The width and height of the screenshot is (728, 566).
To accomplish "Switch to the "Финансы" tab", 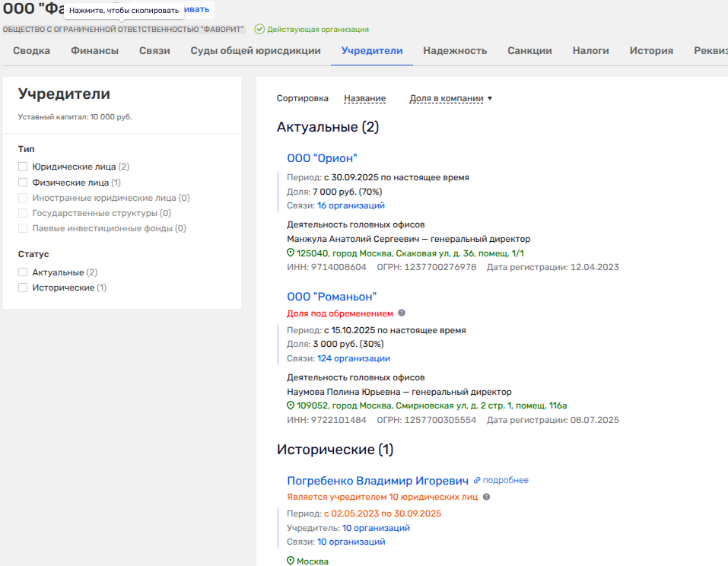I will [x=94, y=51].
